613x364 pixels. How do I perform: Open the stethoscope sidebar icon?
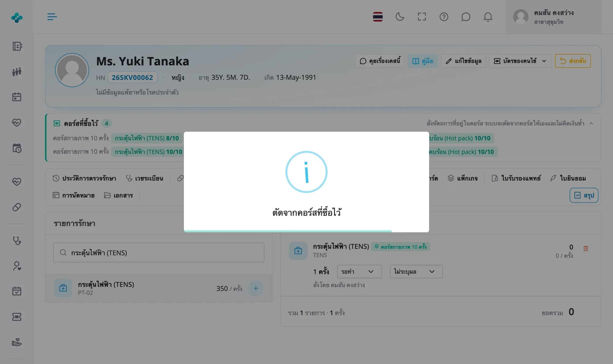[17, 241]
